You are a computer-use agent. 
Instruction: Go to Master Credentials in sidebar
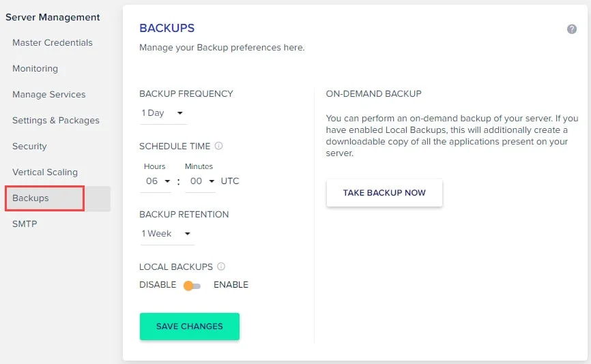pyautogui.click(x=53, y=42)
